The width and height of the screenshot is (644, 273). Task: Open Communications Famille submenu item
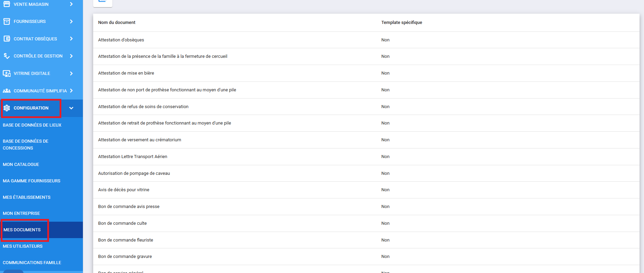[32, 263]
